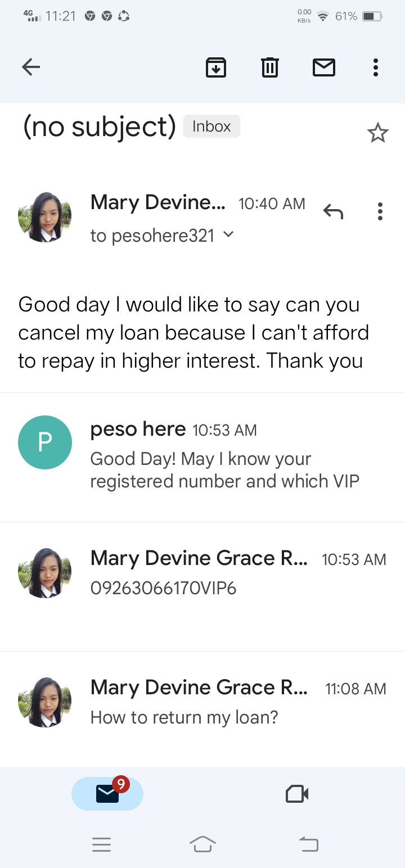Tap the back arrow icon
Screen dimensions: 405x868
(x=31, y=67)
